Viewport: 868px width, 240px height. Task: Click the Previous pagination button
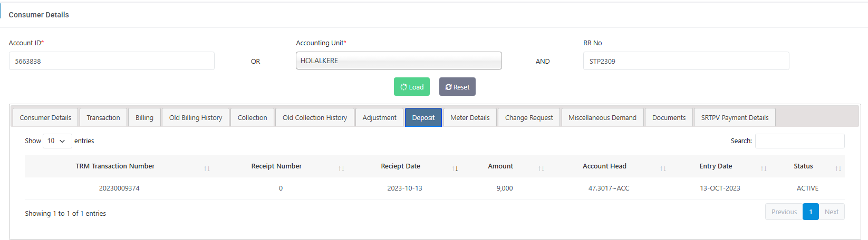[784, 212]
